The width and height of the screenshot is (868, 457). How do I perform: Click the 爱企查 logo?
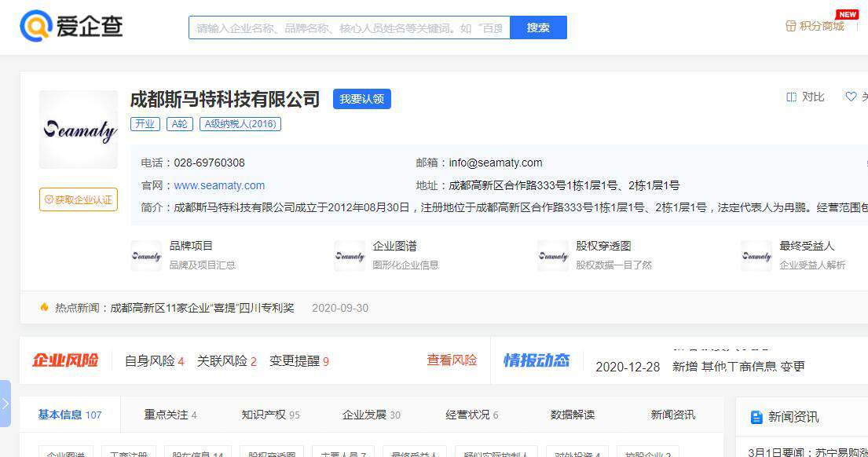[71, 27]
